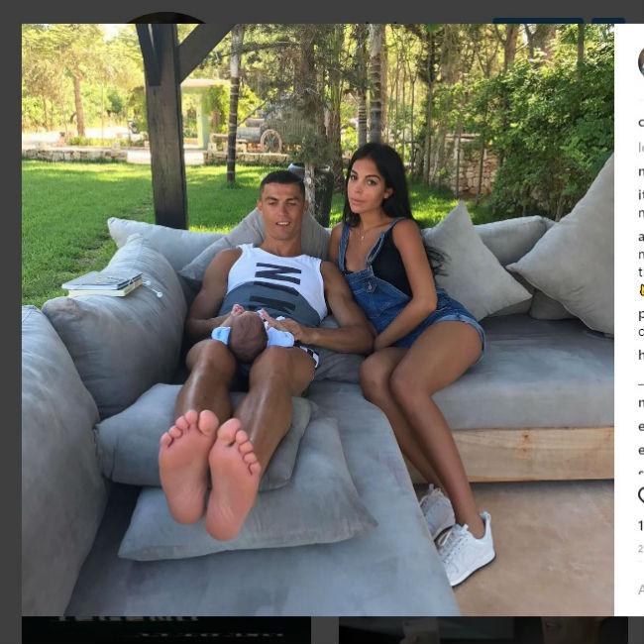
Task: Open the commenter name starting with 'a'
Action: click(641, 237)
